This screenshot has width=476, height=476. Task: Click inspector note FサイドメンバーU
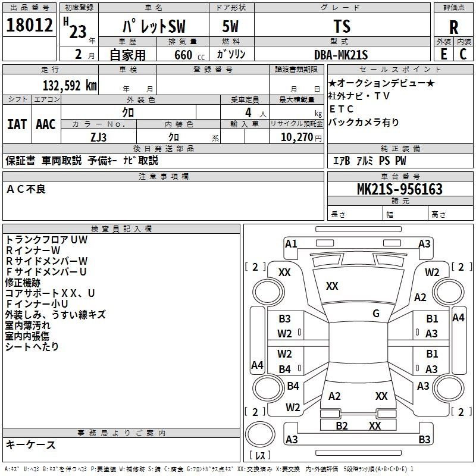[46, 271]
